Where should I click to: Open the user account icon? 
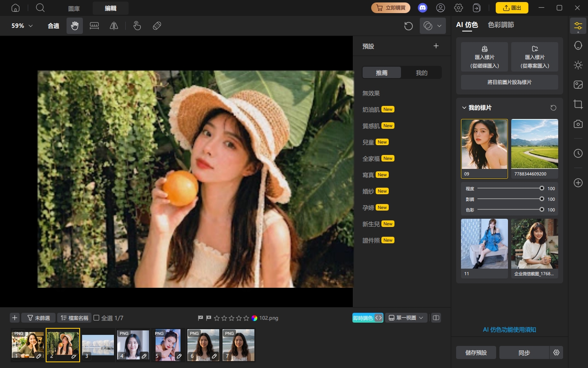tap(441, 8)
